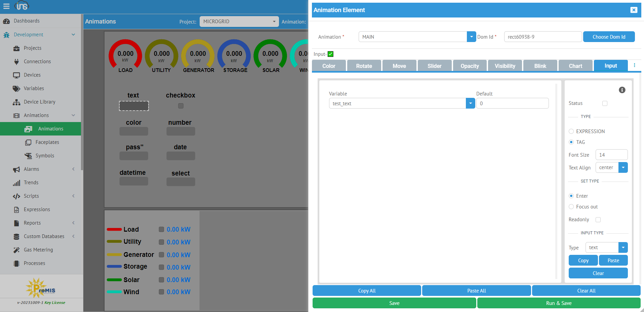Open the vertical dots tab overflow menu

pos(635,65)
